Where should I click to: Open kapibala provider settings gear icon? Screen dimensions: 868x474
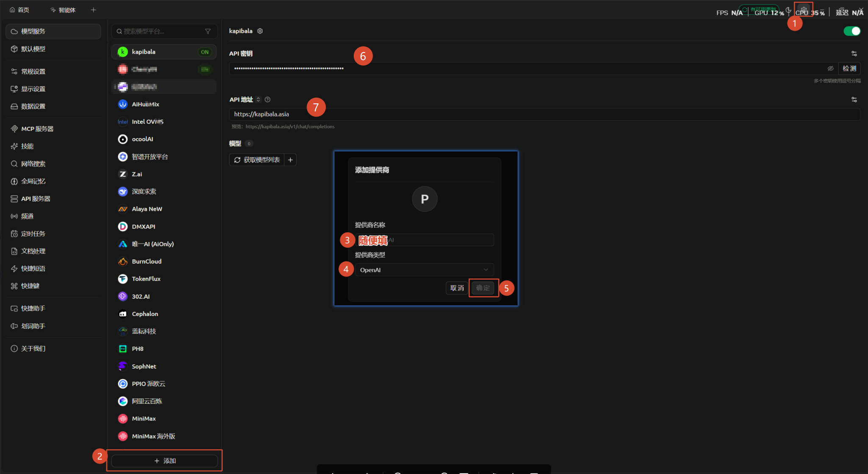[x=260, y=31]
